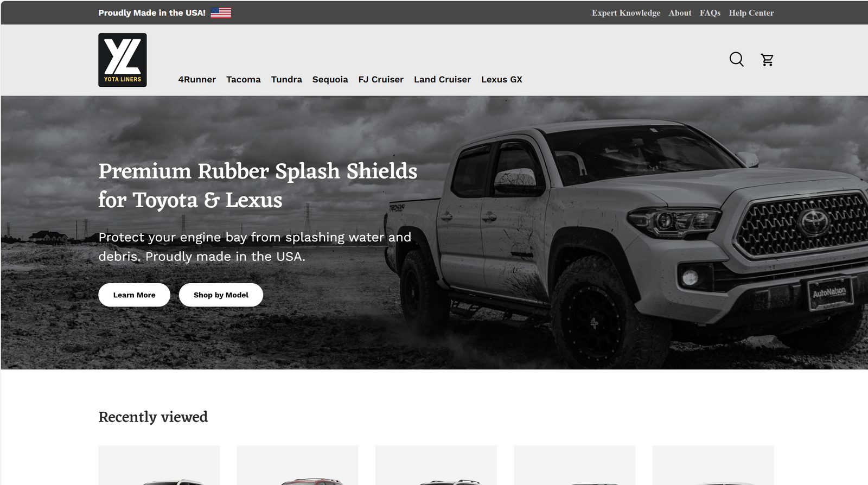The width and height of the screenshot is (868, 485).
Task: Click the Shop by Model button
Action: point(221,295)
